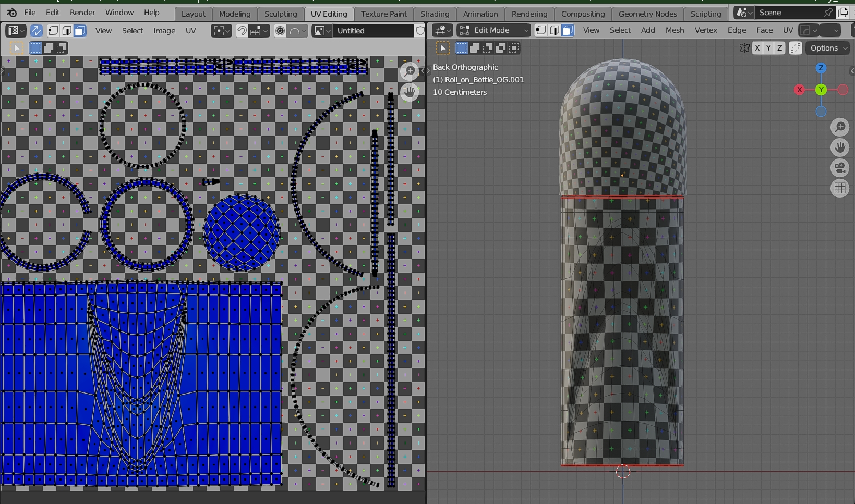Choose invert selection mode in 3D viewport
855x504 pixels.
point(501,48)
